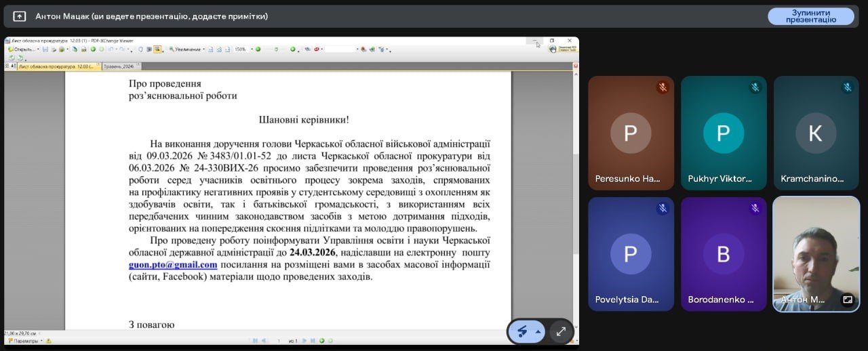
Task: Click the warning triangle icon near Параметры
Action: point(48,341)
